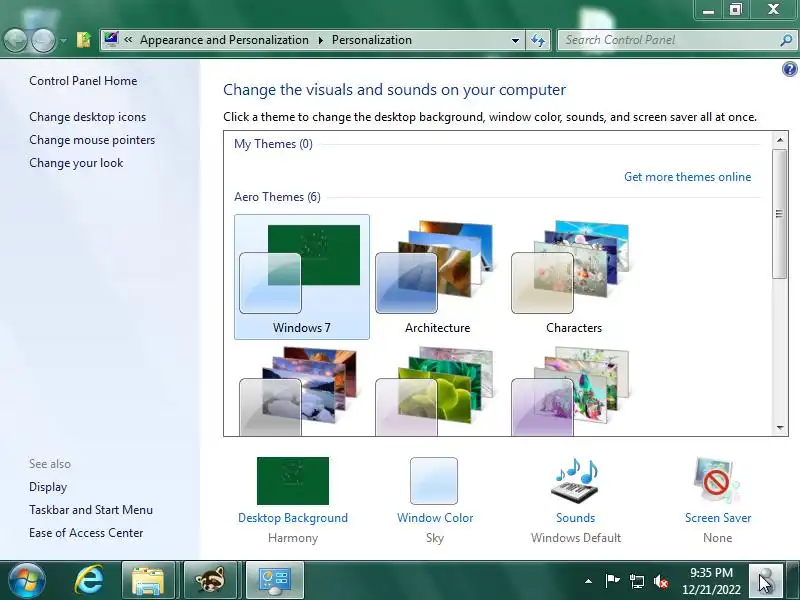
Task: Open the recent pages dropdown arrow
Action: point(63,40)
